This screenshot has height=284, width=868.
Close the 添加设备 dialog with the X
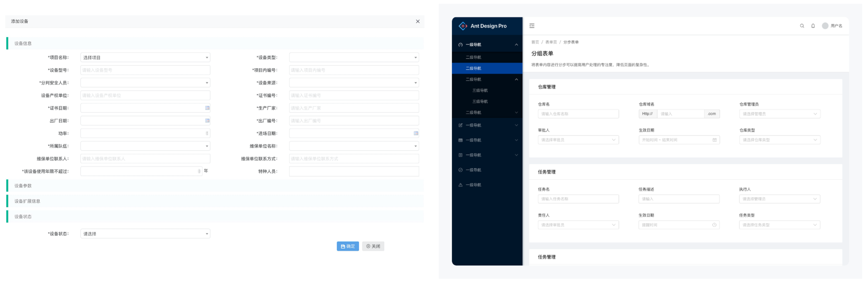pos(418,22)
